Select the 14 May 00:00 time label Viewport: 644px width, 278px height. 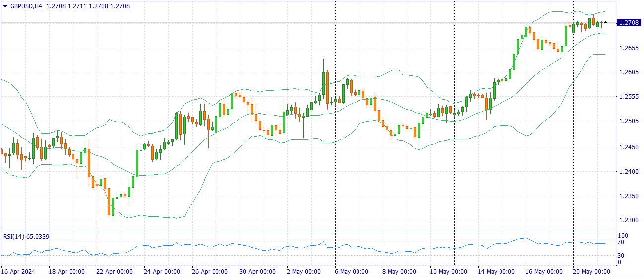pos(496,272)
